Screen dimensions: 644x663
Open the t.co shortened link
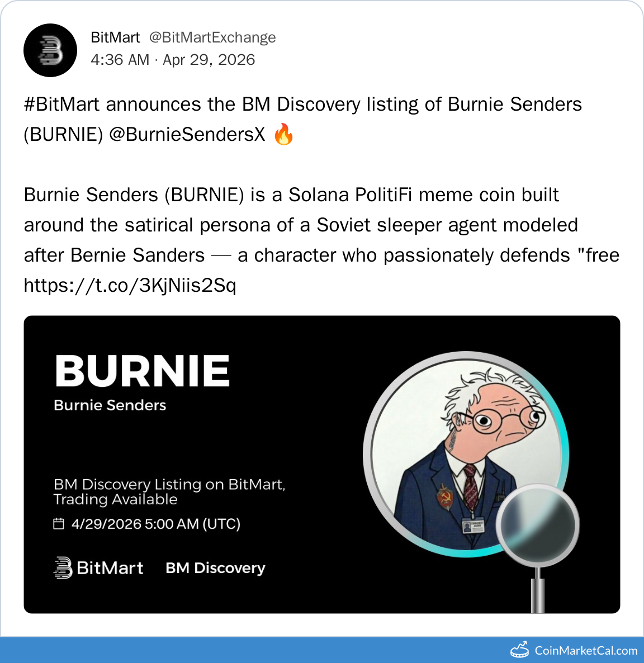tap(130, 286)
